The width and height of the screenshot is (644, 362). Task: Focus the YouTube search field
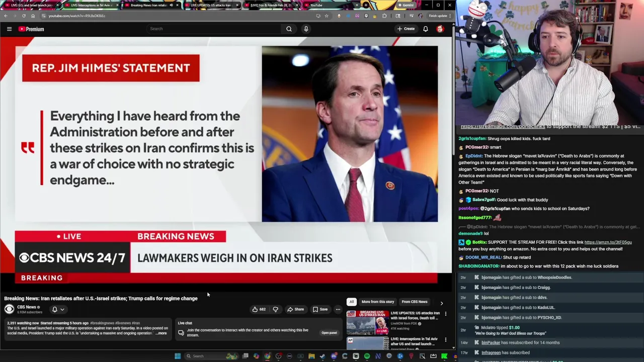(214, 29)
